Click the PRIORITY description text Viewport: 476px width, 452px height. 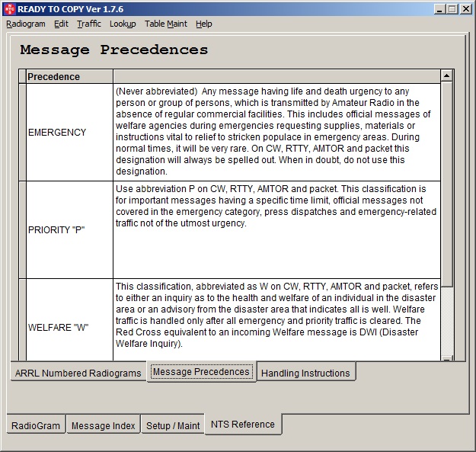277,229
